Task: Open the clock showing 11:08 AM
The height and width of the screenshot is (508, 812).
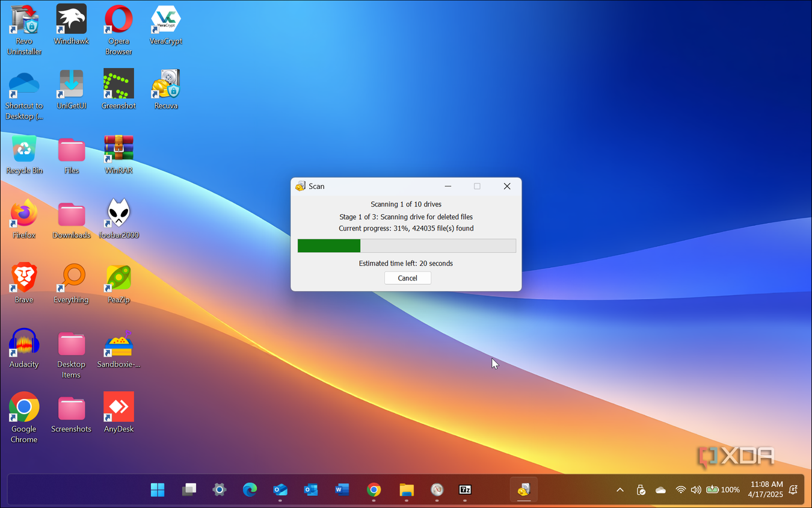Action: tap(767, 489)
